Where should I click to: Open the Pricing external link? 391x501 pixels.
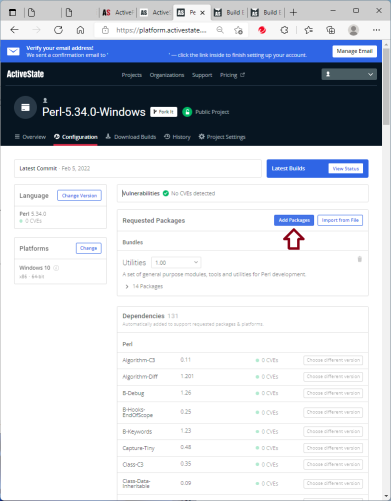click(x=232, y=75)
